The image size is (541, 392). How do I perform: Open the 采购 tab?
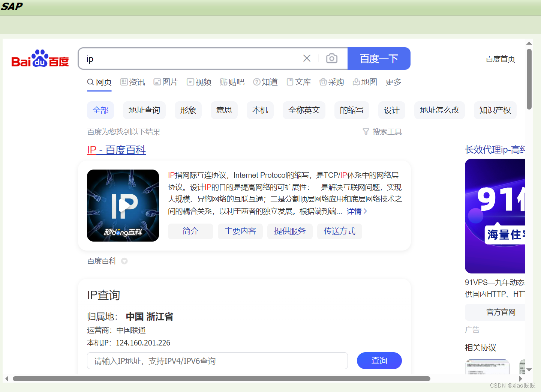pyautogui.click(x=332, y=82)
